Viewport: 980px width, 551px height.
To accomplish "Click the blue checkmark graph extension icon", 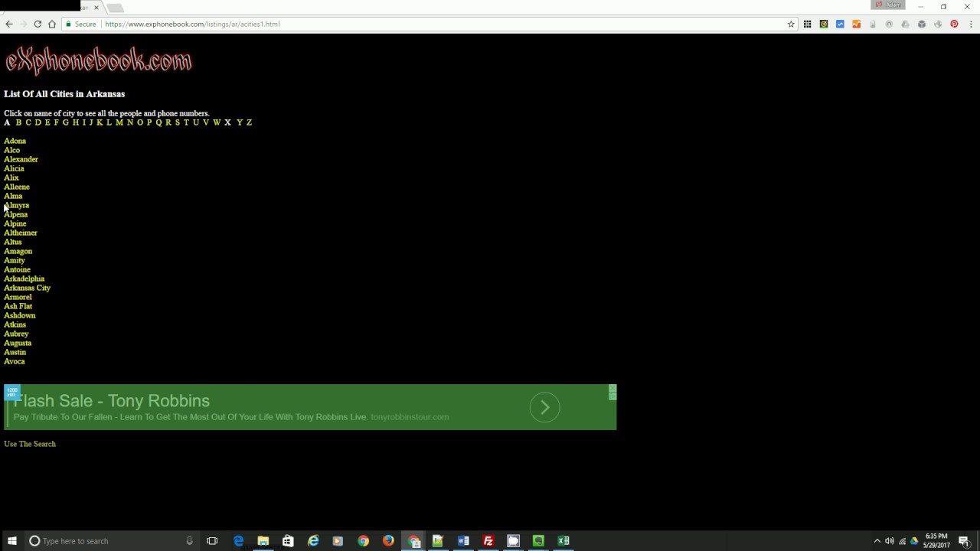I will point(840,24).
